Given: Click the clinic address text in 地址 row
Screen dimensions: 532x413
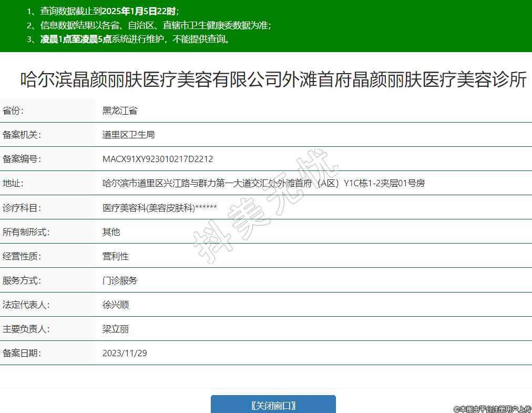Looking at the screenshot, I should tap(263, 183).
